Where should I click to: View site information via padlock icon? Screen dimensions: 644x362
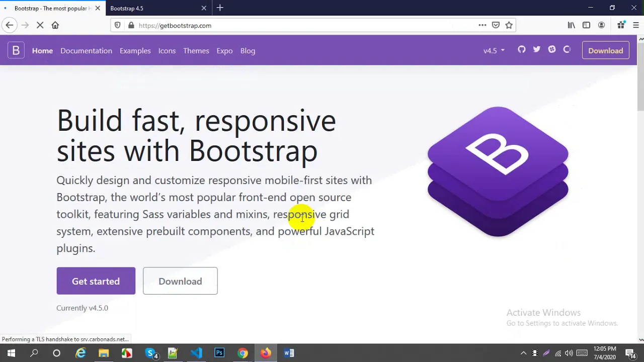click(x=131, y=25)
